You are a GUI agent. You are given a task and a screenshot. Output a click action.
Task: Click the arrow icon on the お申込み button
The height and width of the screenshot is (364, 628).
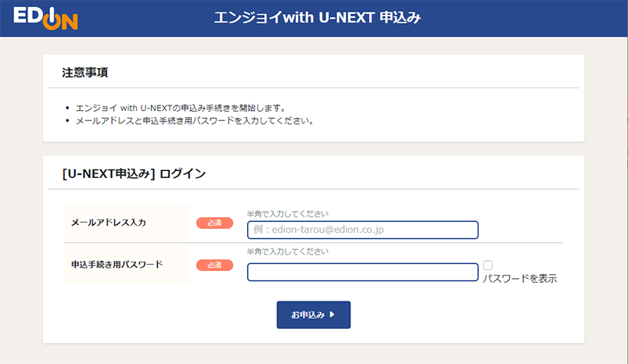332,315
